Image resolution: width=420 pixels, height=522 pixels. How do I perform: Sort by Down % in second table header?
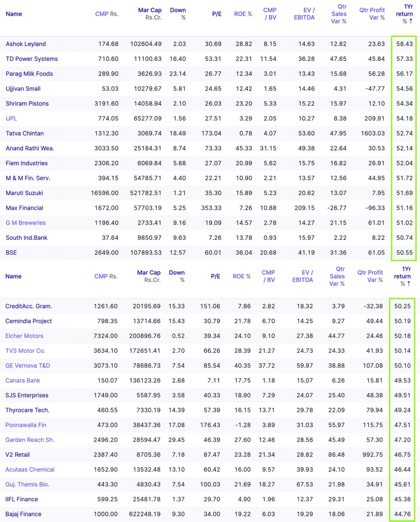[x=177, y=276]
